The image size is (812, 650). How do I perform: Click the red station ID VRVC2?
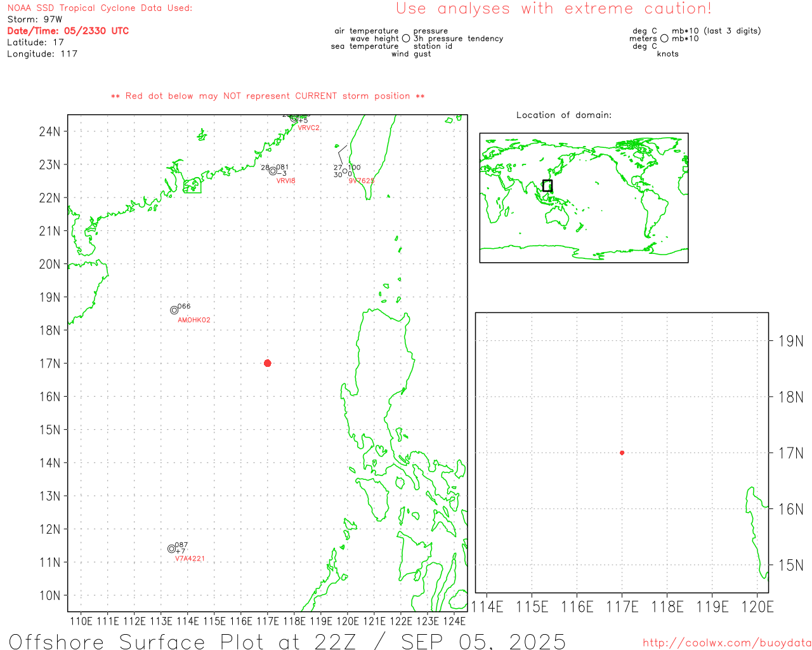(x=308, y=128)
